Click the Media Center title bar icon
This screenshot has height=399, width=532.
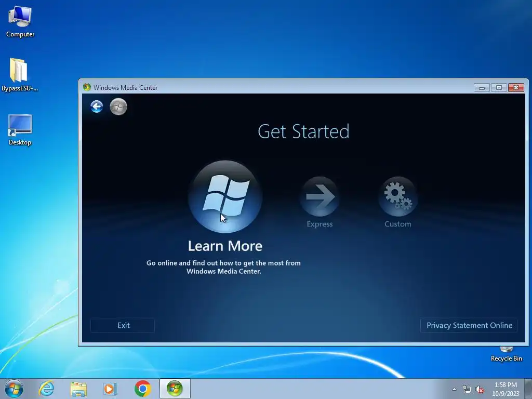pyautogui.click(x=87, y=87)
